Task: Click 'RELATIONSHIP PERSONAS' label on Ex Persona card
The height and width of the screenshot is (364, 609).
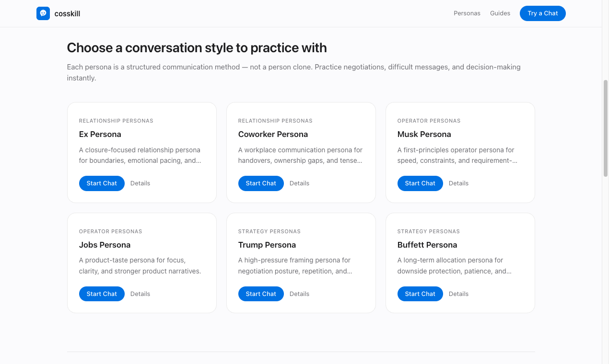Action: (116, 121)
